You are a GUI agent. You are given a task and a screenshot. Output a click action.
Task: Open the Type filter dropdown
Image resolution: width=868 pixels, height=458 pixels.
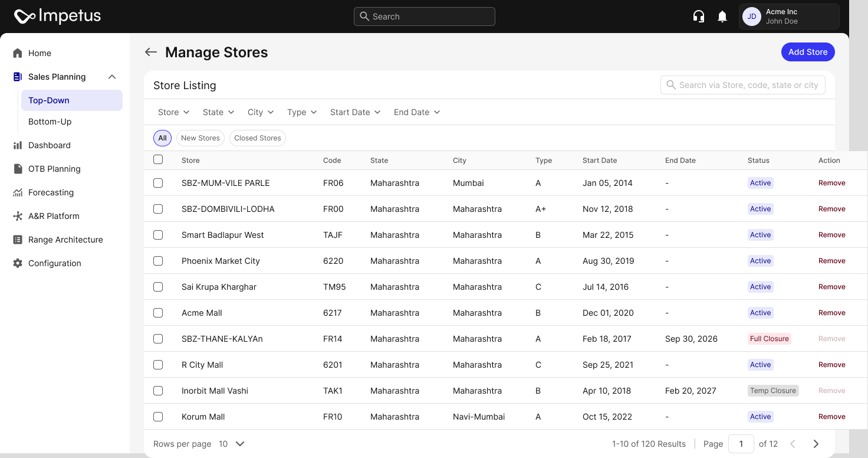point(302,112)
